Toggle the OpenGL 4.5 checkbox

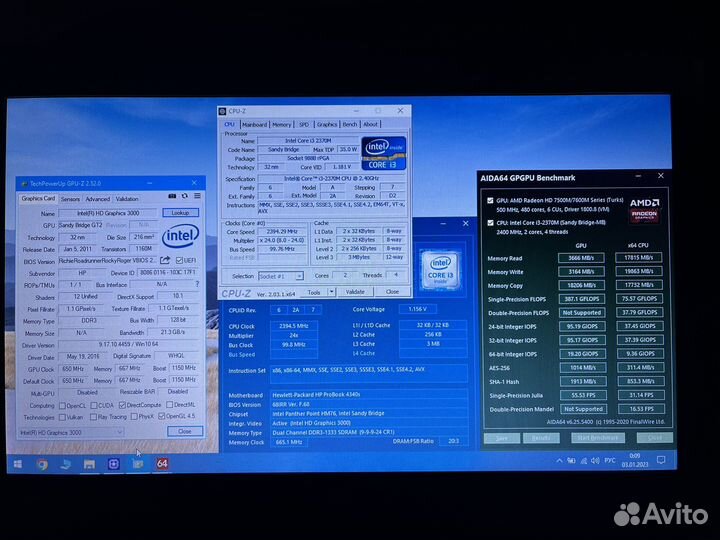point(162,416)
